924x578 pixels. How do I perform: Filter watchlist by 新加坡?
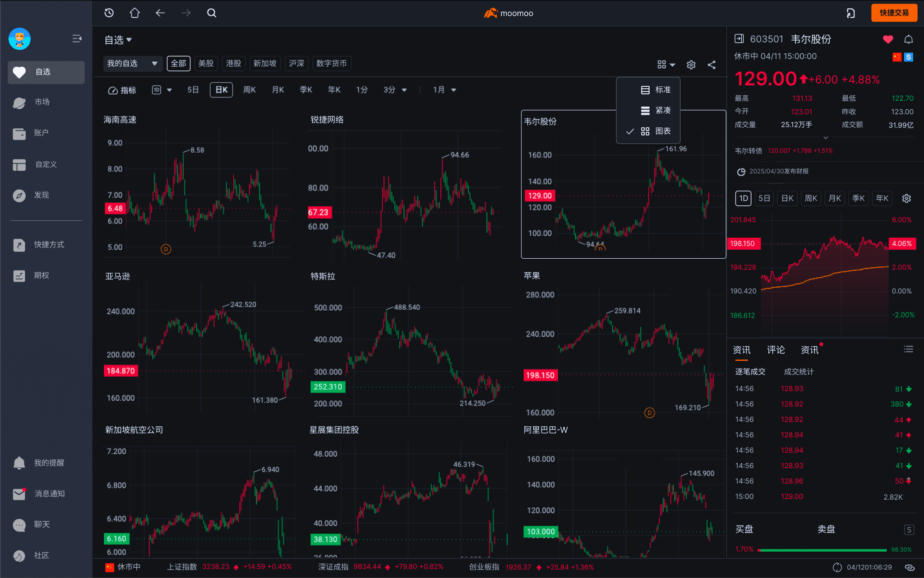coord(265,64)
